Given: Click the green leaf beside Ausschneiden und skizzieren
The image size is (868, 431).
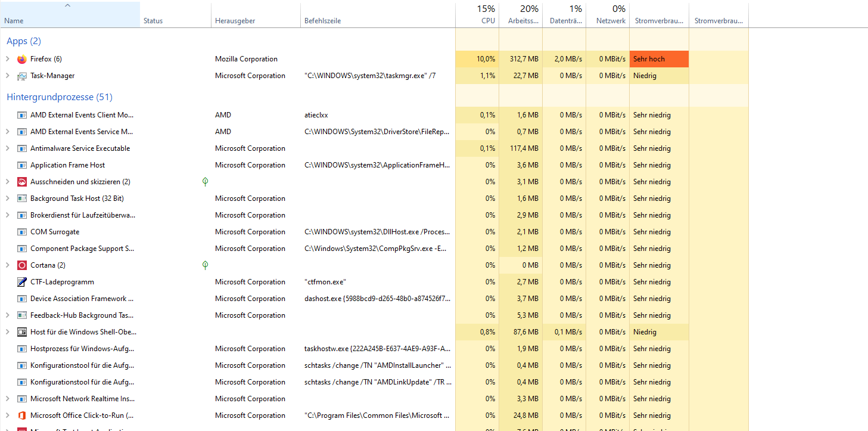Looking at the screenshot, I should point(206,182).
